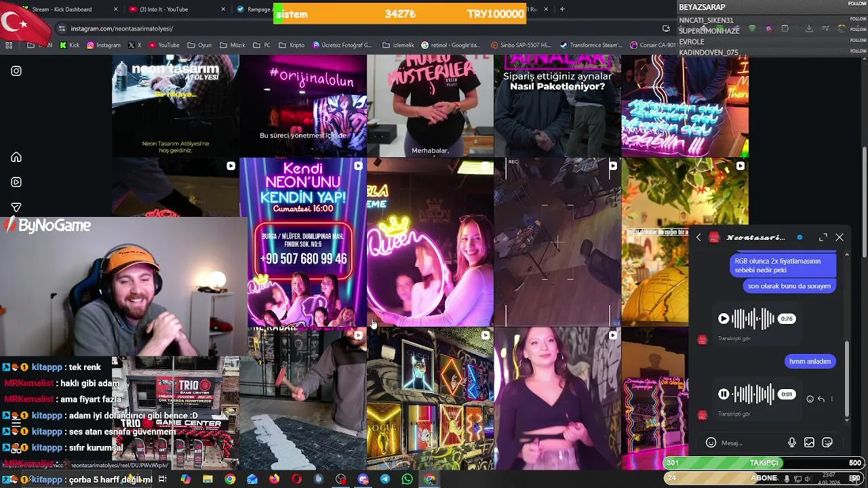Screen dimensions: 868x488
Task: Open Messages paper-plane icon in sidebar
Action: (16, 207)
